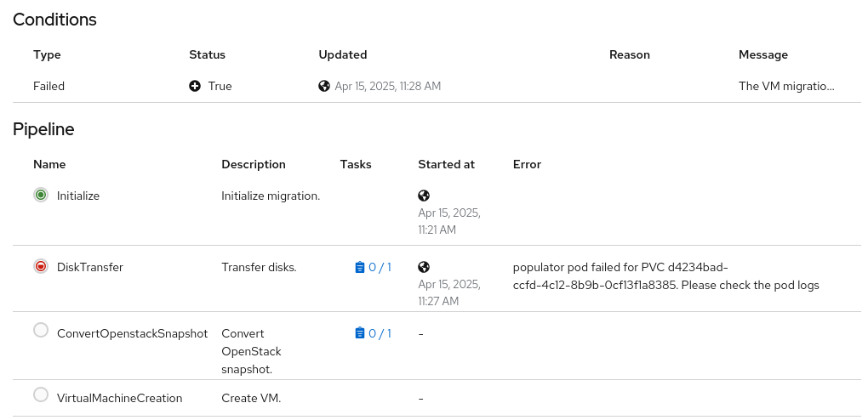Screen dimensions: 868x420
Task: Open DiskTransfer 0 / 1 tasks link
Action: (x=380, y=267)
